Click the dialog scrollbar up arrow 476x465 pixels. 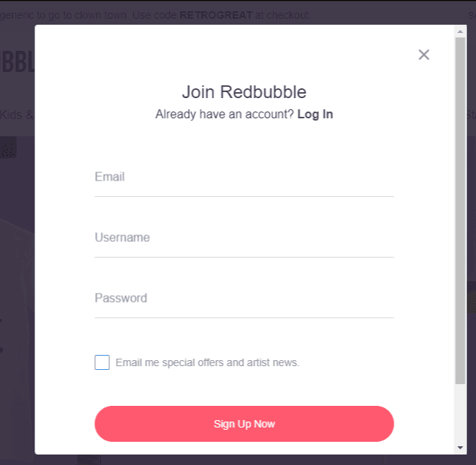(460, 31)
